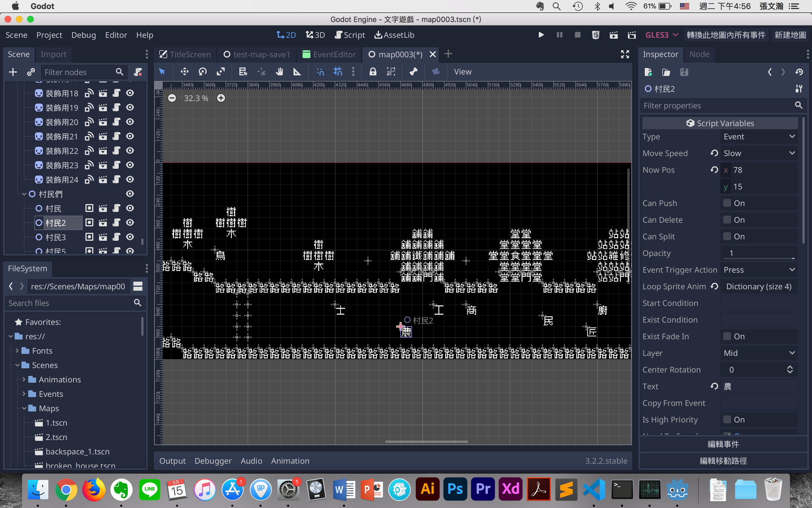Click the Pause scene button
Image resolution: width=812 pixels, height=508 pixels.
click(x=559, y=35)
